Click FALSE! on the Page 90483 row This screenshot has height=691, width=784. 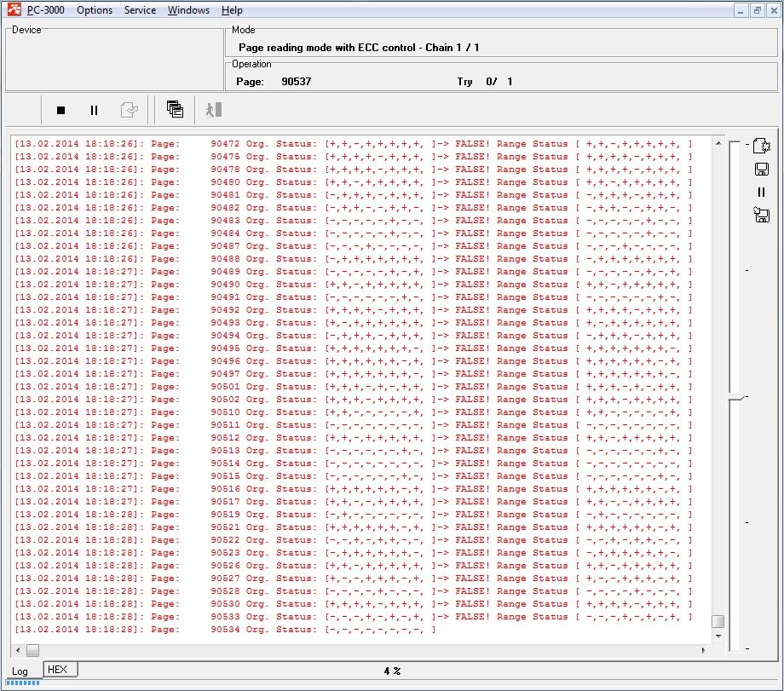472,221
